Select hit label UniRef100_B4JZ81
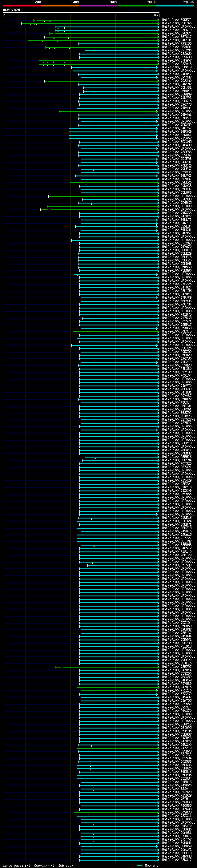This screenshot has width=197, height=868. click(177, 162)
